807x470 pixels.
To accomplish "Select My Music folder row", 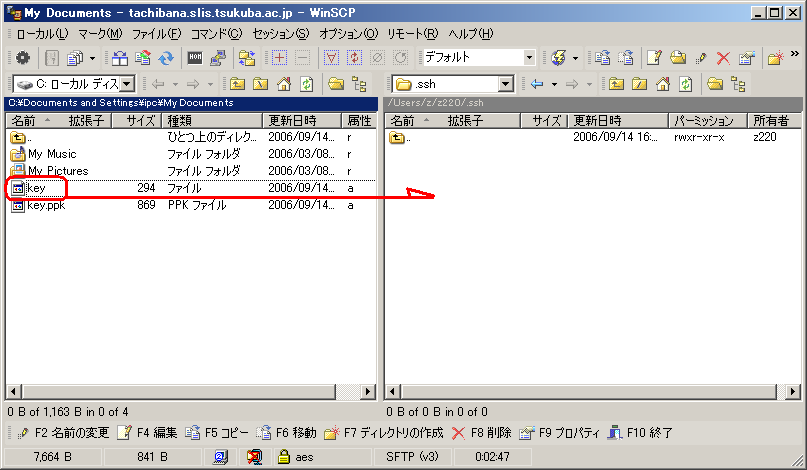I will [191, 154].
